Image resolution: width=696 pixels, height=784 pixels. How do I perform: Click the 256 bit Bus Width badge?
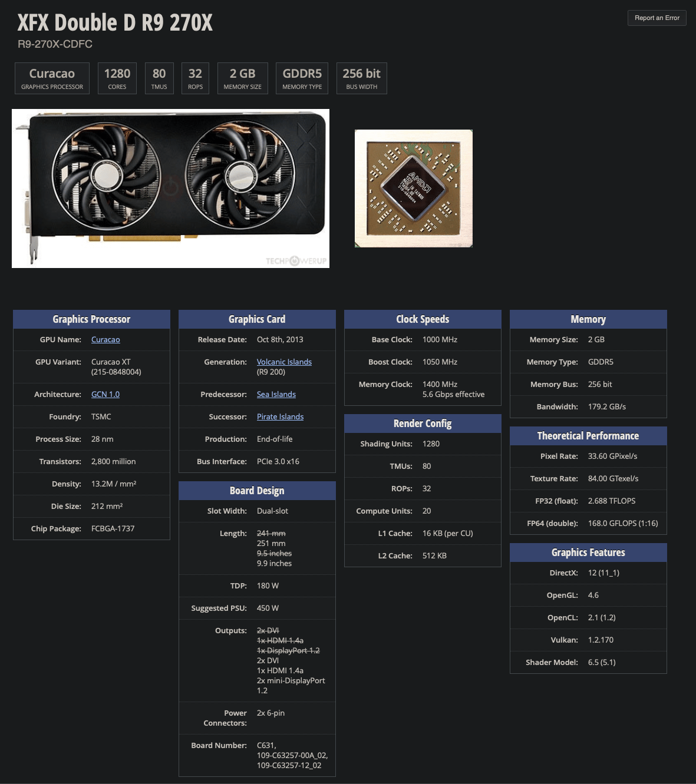pos(361,78)
